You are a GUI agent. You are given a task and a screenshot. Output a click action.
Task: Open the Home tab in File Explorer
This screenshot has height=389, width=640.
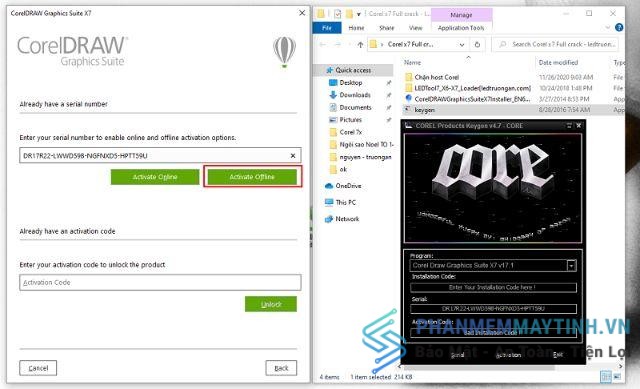point(356,28)
